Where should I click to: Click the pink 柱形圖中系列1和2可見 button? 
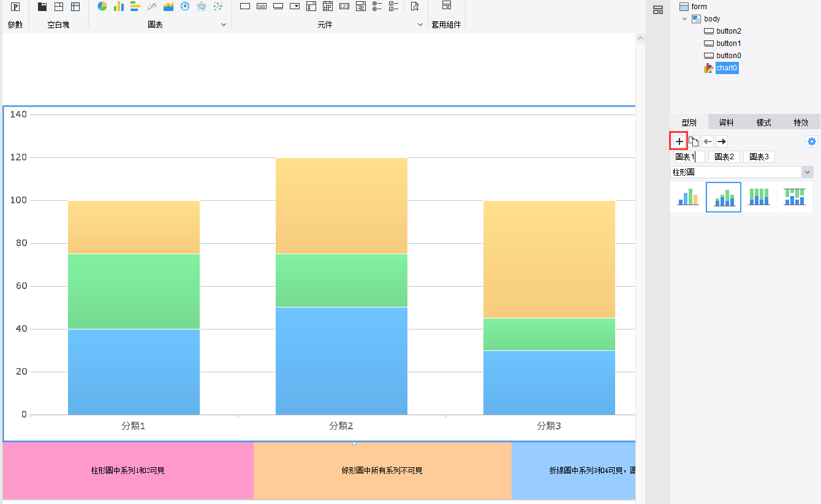[x=128, y=470]
